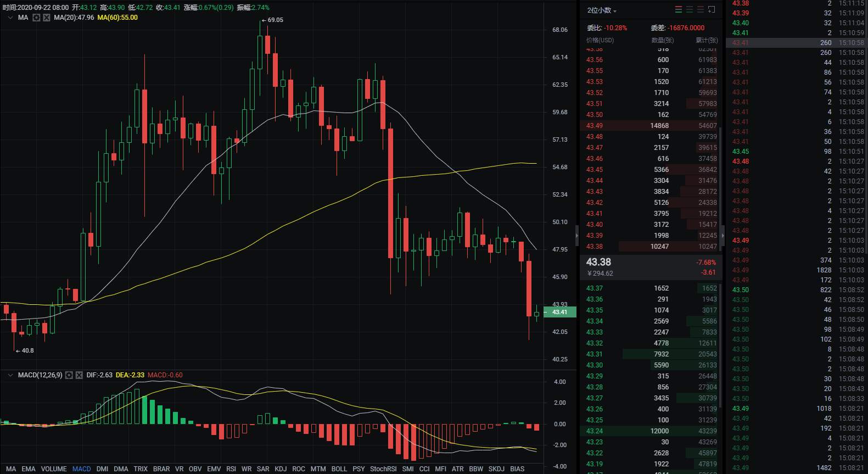Click the 委比 -10.28% value
This screenshot has height=474, width=868.
point(615,28)
